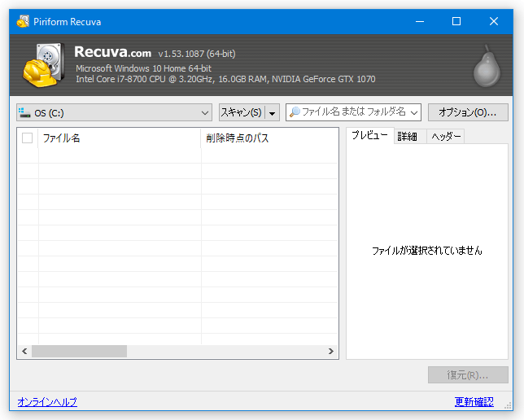The height and width of the screenshot is (420, 524).
Task: Click the magnifier icon in filename filter
Action: (x=295, y=112)
